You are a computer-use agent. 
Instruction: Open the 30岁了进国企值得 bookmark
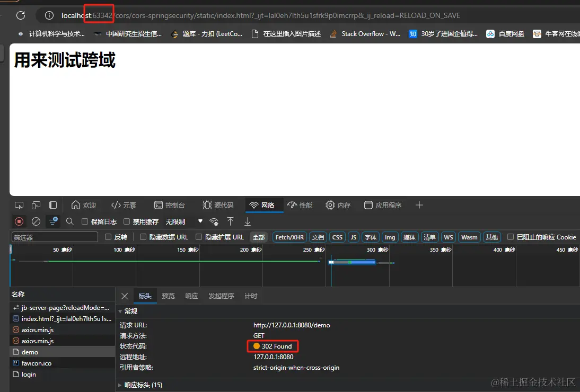pos(443,33)
